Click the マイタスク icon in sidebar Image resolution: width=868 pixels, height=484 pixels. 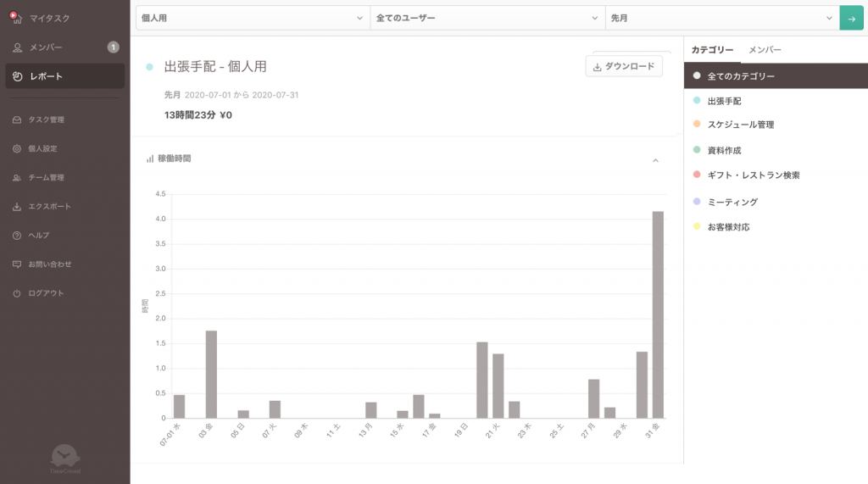16,18
